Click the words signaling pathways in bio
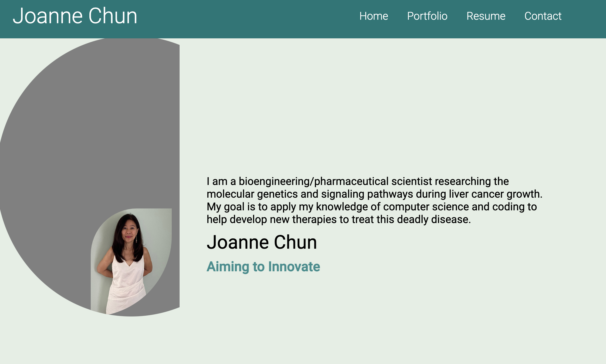The image size is (606, 364). 367,194
